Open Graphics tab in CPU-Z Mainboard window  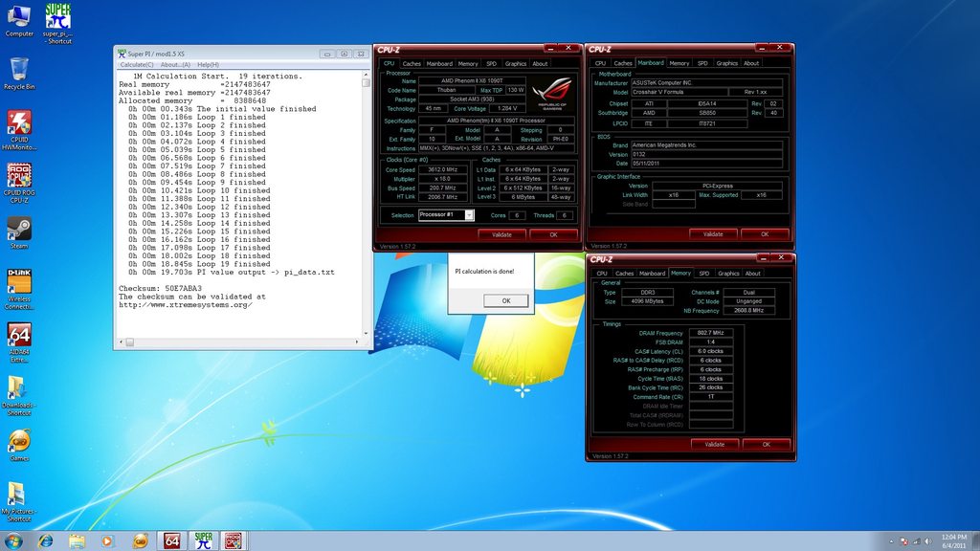pos(727,63)
